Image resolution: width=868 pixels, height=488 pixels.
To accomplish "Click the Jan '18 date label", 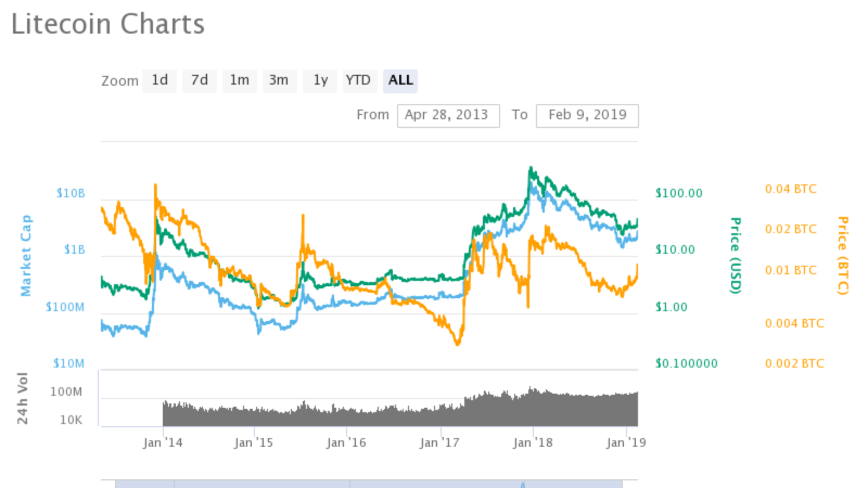I will pyautogui.click(x=533, y=443).
